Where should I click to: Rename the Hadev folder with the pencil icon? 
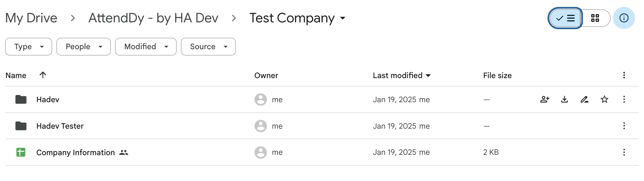(x=584, y=99)
